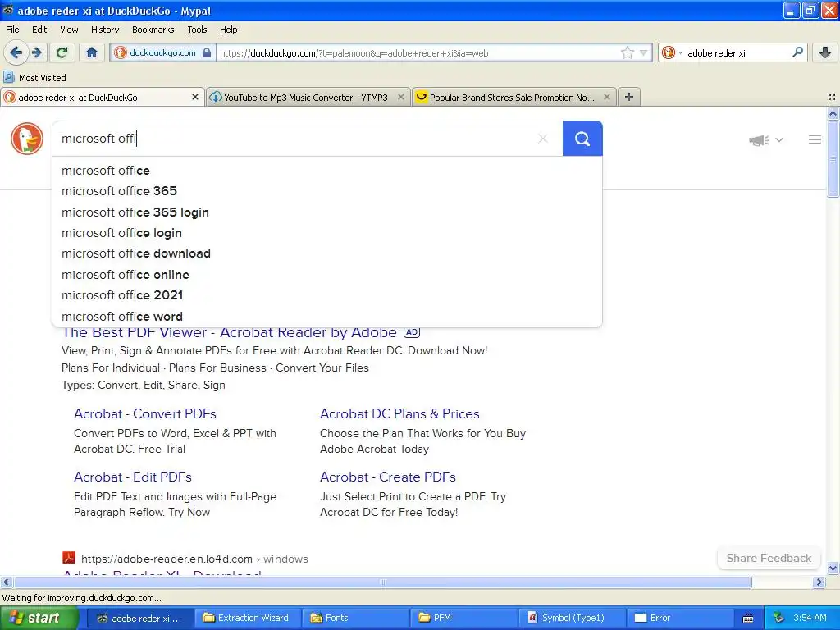Open the Home page button
840x630 pixels.
click(92, 52)
